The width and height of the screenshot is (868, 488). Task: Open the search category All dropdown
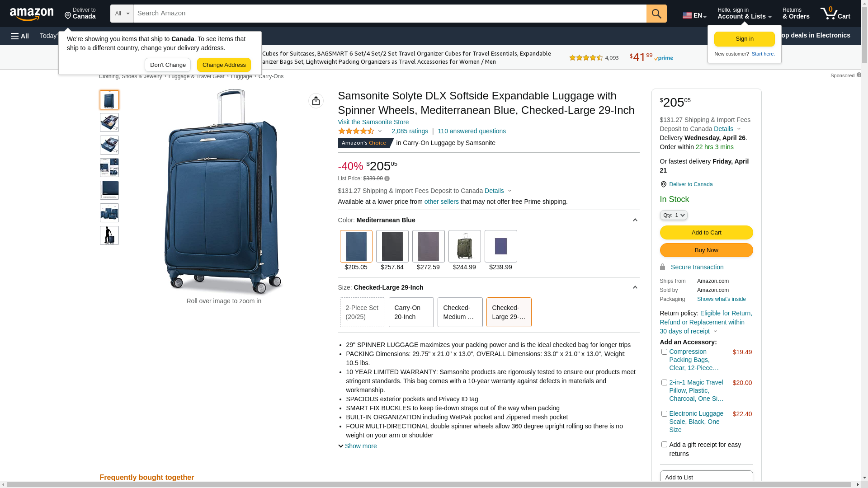point(122,14)
